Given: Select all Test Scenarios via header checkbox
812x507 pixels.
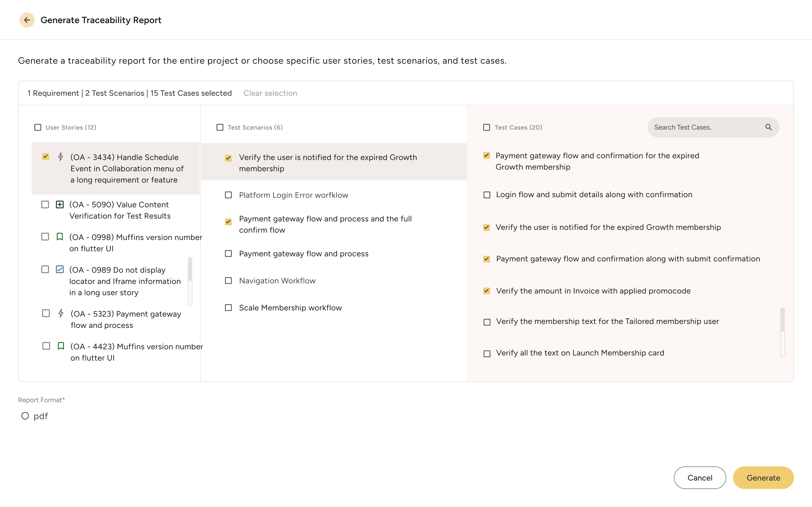Looking at the screenshot, I should pyautogui.click(x=220, y=127).
